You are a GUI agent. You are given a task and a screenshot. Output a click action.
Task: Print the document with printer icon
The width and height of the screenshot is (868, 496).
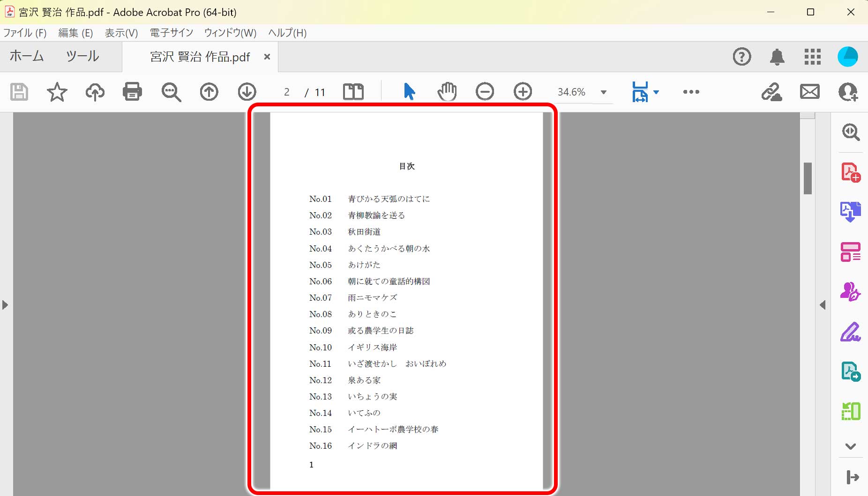pyautogui.click(x=132, y=92)
